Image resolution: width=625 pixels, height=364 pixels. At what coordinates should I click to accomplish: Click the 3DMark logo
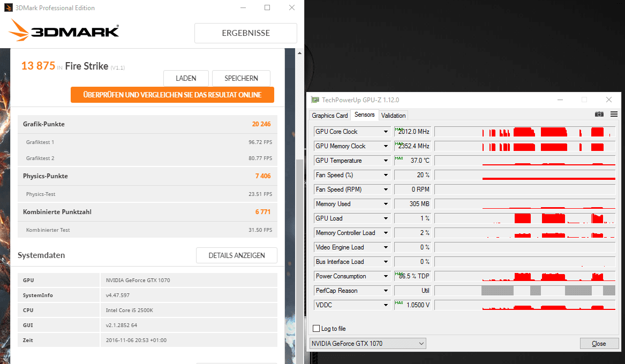point(64,31)
